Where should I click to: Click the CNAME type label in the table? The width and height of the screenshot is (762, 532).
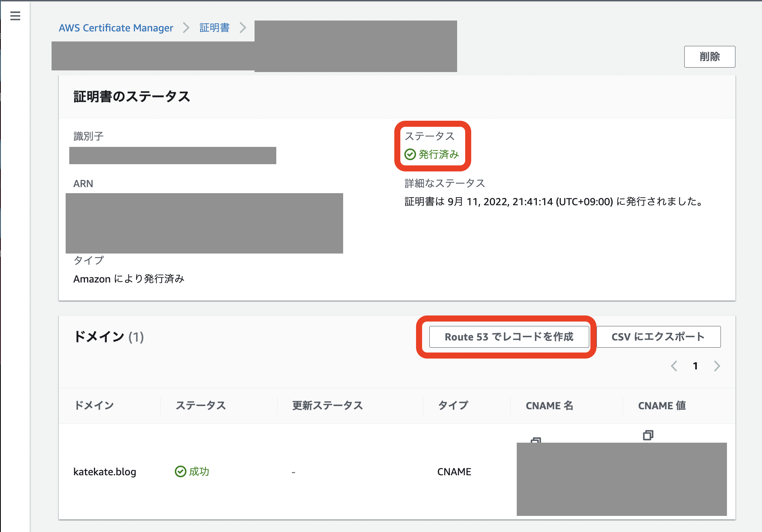pyautogui.click(x=454, y=471)
